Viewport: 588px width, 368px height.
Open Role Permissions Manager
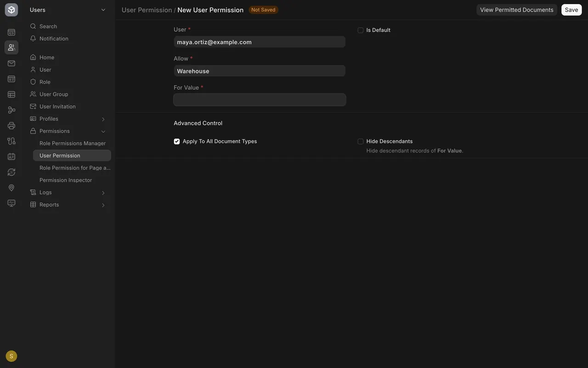(x=72, y=144)
